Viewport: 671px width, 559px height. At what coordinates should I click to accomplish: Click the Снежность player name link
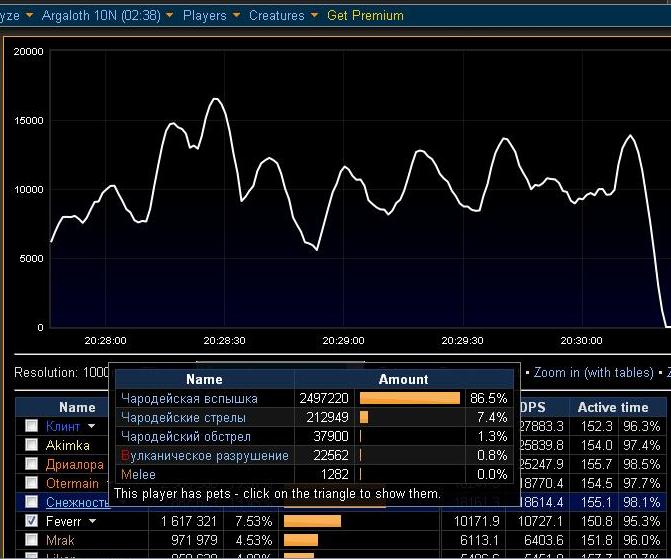(x=78, y=502)
